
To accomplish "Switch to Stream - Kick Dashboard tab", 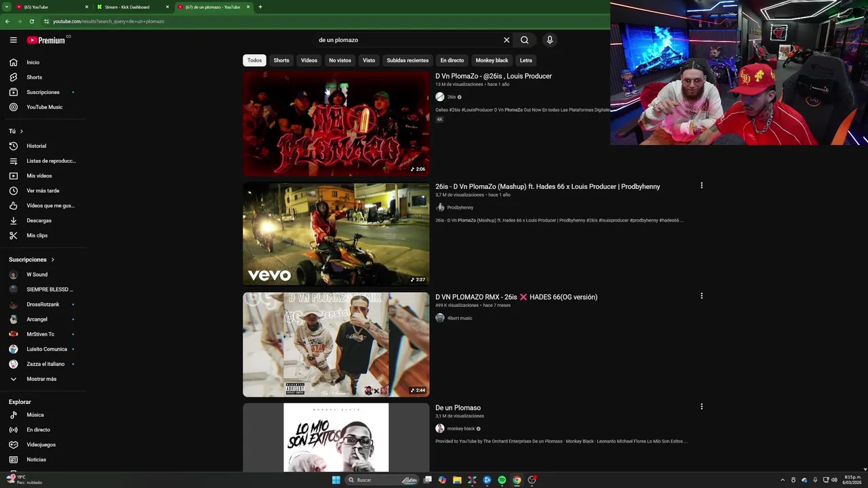I will [131, 7].
